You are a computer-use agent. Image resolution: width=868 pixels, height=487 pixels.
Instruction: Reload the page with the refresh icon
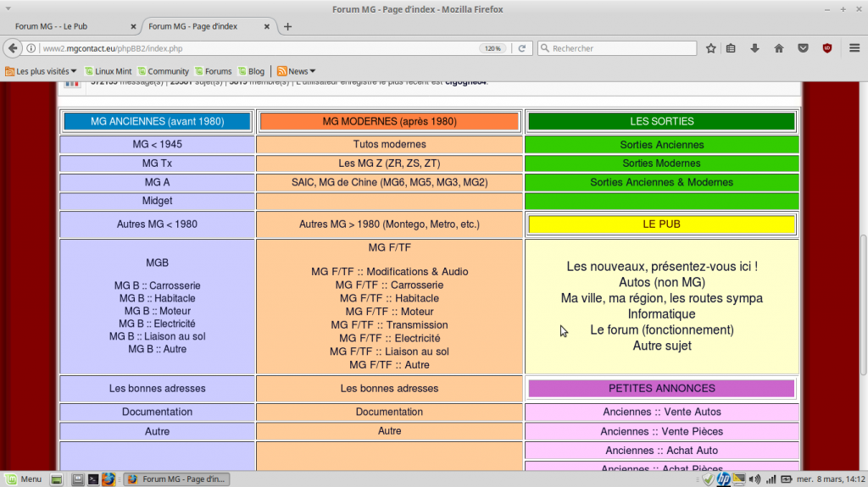point(521,48)
